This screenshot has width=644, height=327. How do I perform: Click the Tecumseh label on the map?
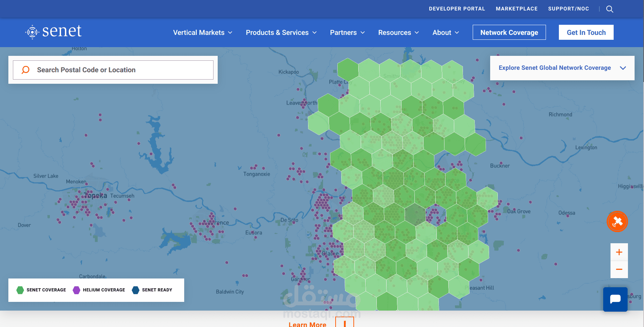click(122, 196)
